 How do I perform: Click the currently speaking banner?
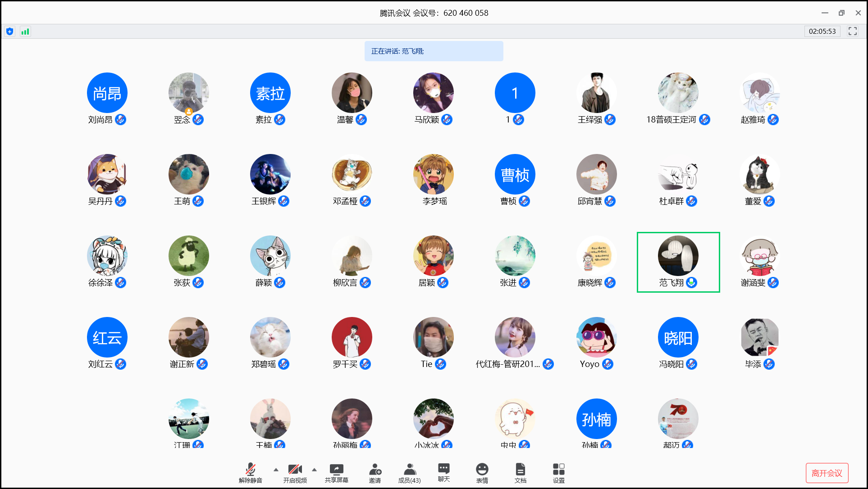pos(434,51)
